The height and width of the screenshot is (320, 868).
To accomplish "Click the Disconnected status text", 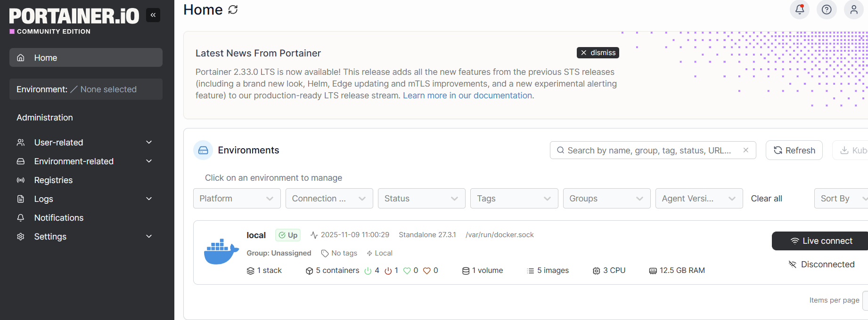I will click(827, 264).
